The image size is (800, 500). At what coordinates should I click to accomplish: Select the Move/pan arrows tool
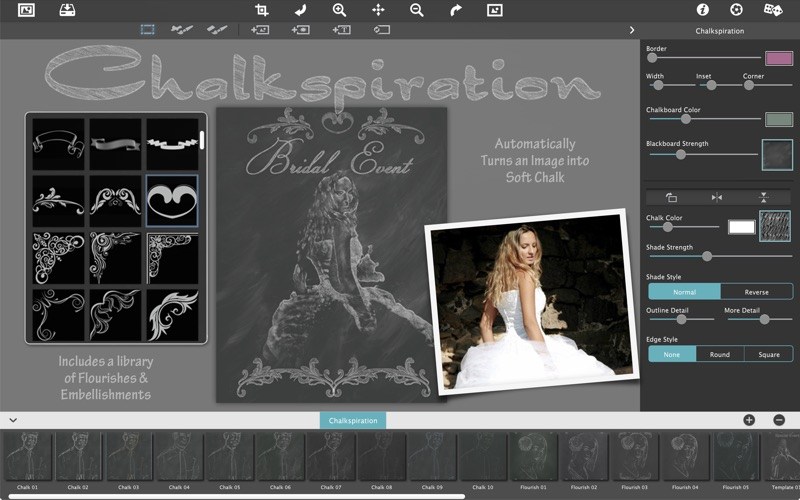[379, 10]
